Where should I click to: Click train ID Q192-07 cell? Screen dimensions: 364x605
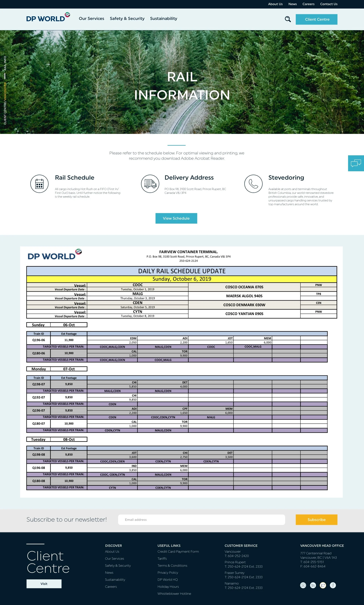coord(38,398)
